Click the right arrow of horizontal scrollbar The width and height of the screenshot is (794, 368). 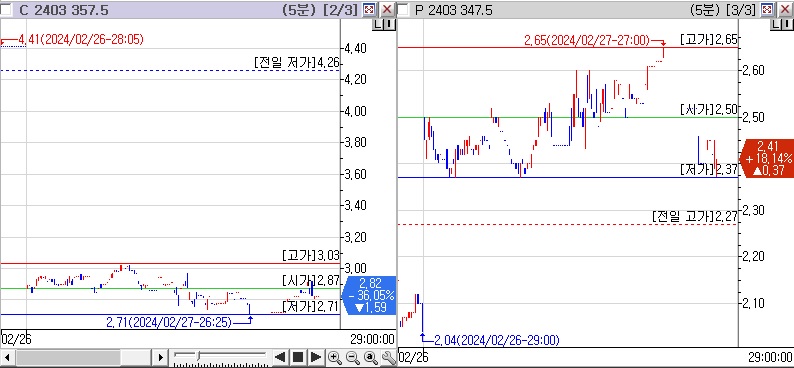(161, 357)
